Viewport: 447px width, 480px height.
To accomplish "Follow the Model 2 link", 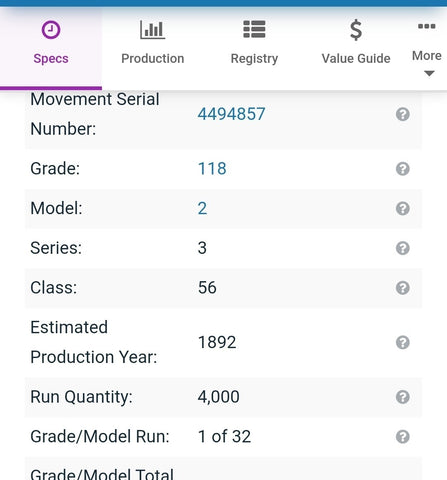I will (x=202, y=209).
